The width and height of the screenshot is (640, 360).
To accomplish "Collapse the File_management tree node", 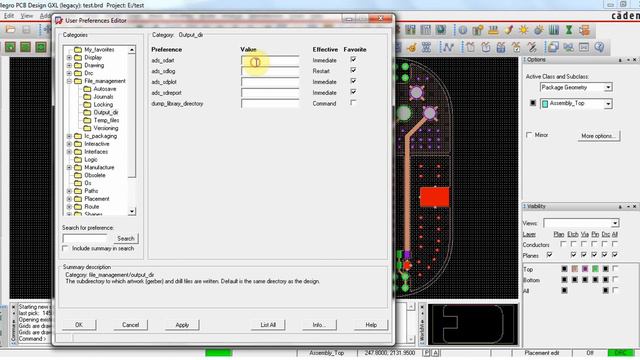I will click(x=69, y=81).
